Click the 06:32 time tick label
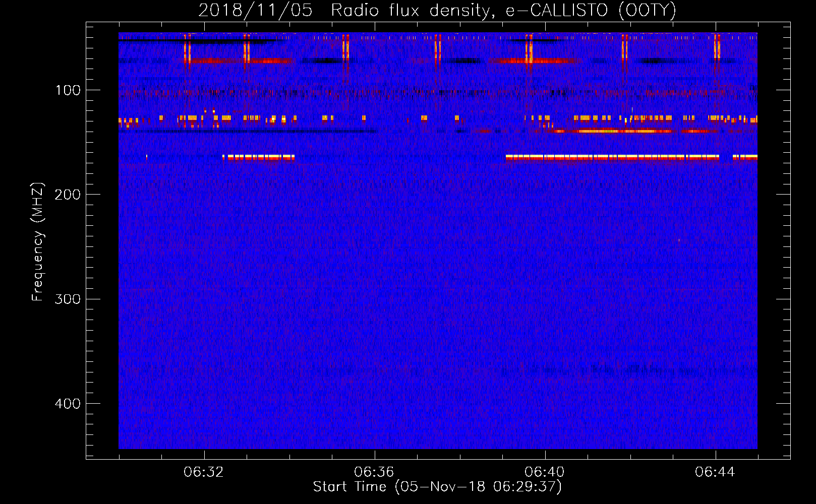The image size is (816, 504). coord(204,472)
